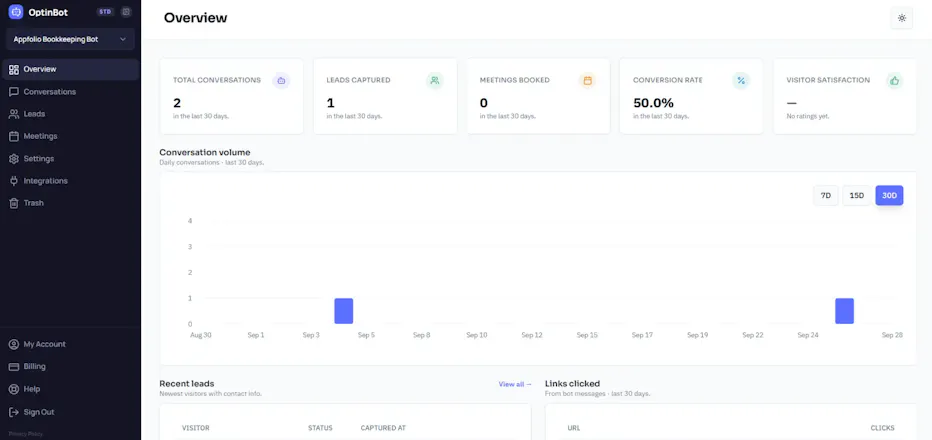Image resolution: width=932 pixels, height=440 pixels.
Task: Click the Trash bin icon in sidebar
Action: tap(14, 203)
